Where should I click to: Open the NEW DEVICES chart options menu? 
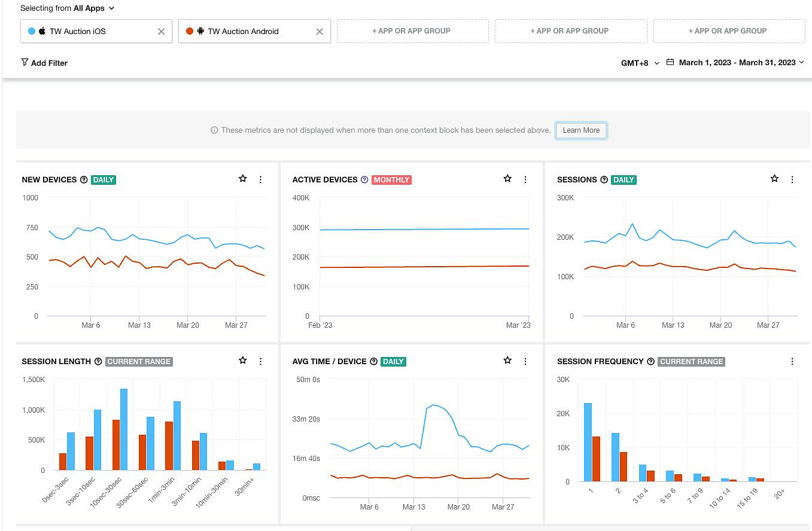260,179
